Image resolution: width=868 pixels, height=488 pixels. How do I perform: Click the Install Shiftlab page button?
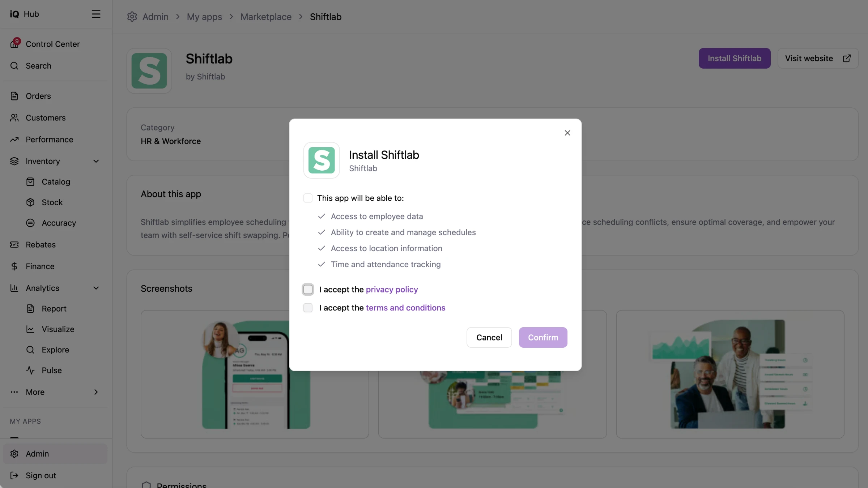point(734,58)
